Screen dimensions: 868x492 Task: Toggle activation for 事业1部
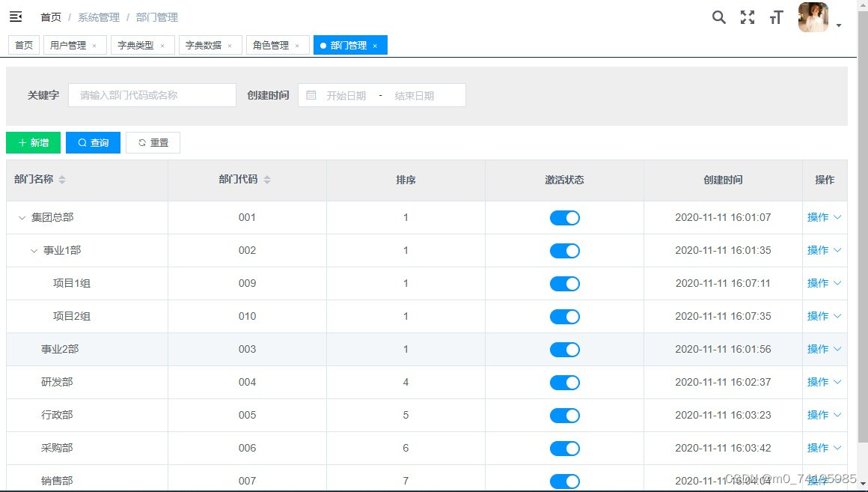[x=565, y=250]
